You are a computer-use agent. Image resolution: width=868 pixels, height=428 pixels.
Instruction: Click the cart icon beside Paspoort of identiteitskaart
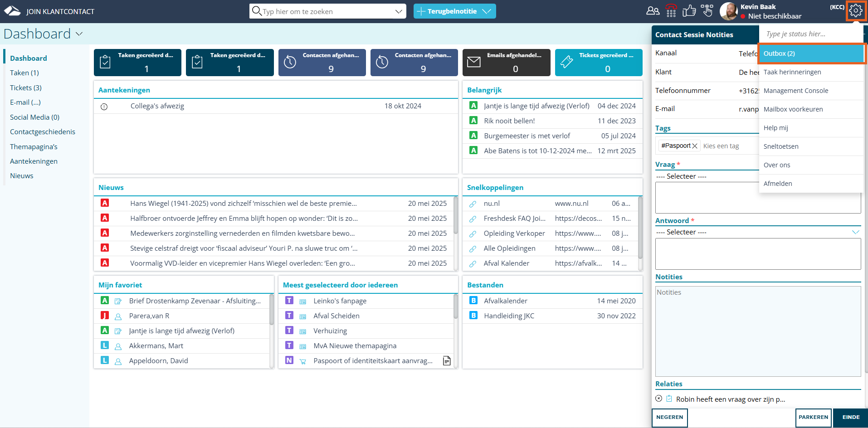303,361
